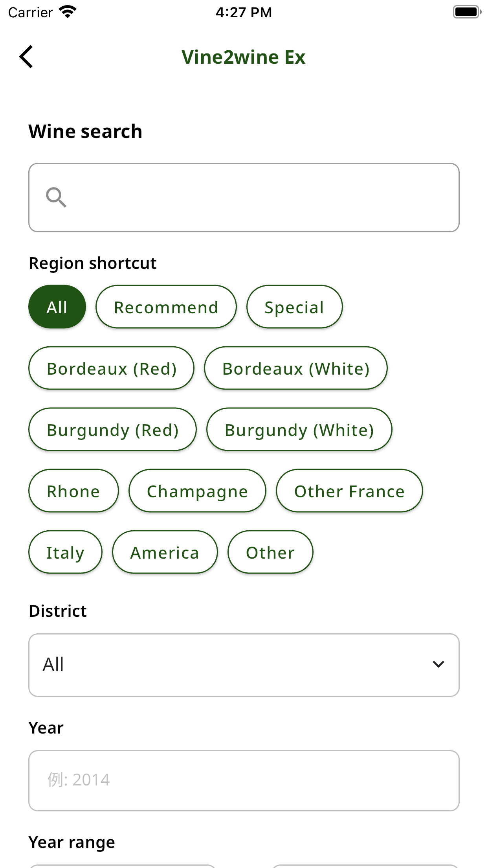The image size is (488, 868).
Task: Expand the District dropdown chevron
Action: pyautogui.click(x=438, y=664)
